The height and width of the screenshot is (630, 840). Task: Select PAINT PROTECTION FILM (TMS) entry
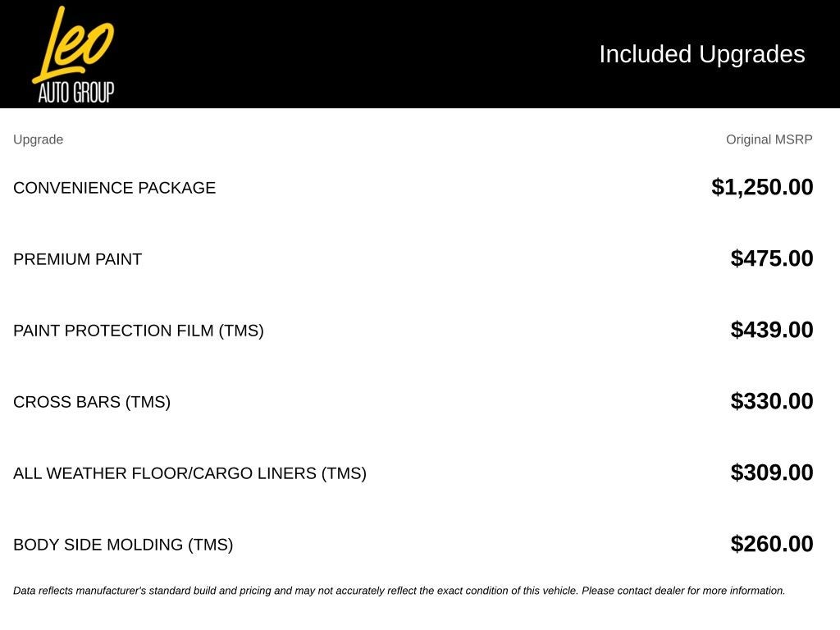pos(138,330)
